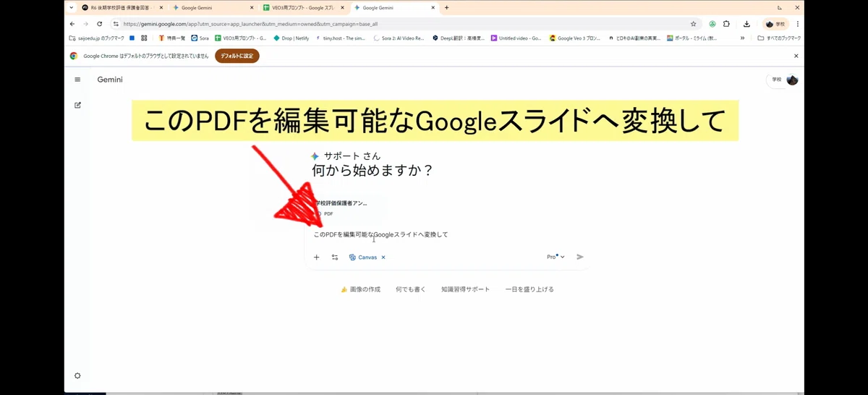Viewport: 868px width, 395px height.
Task: Choose the 知識習得サポート suggestion chip
Action: coord(465,289)
